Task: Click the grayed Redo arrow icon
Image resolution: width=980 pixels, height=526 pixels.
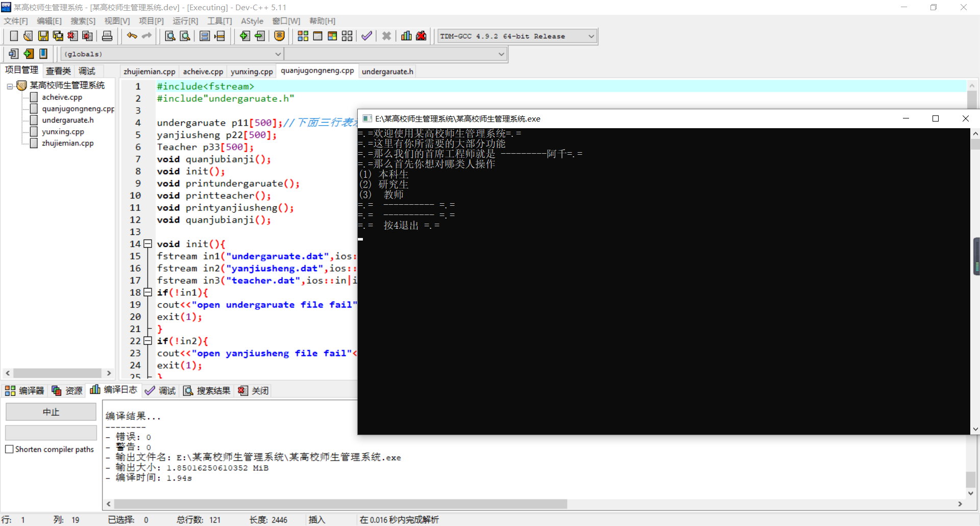Action: click(x=147, y=36)
